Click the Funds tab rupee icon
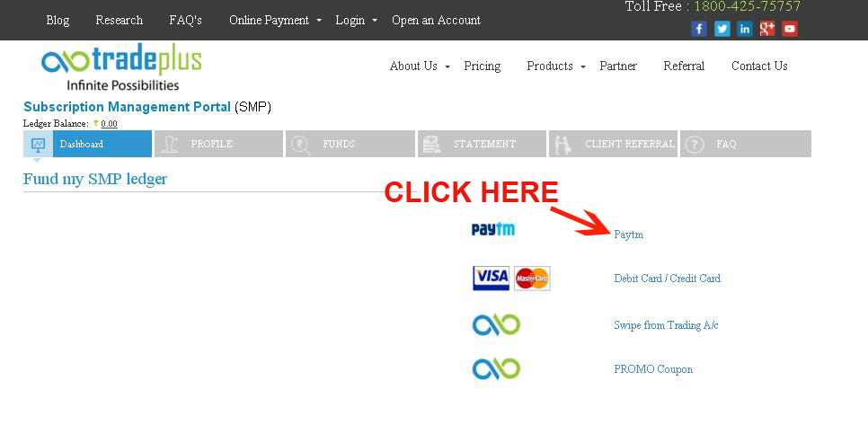868x425 pixels. [x=301, y=145]
